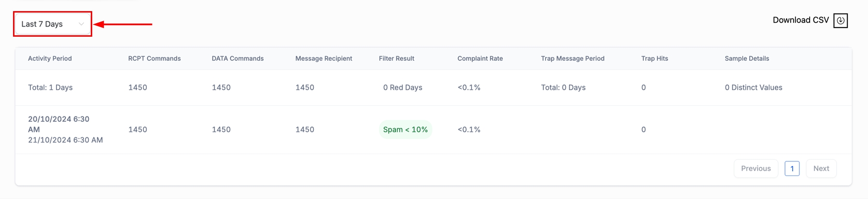The height and width of the screenshot is (199, 868).
Task: Go to the Next page
Action: pos(821,169)
